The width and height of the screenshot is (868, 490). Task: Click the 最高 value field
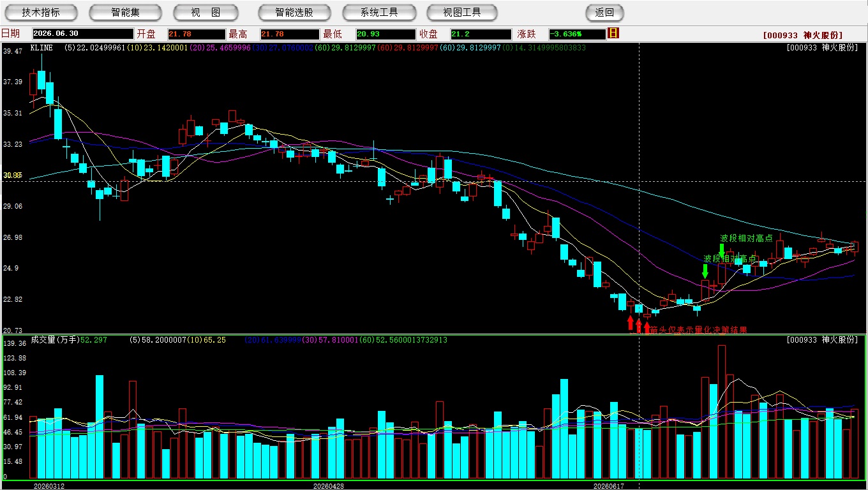[290, 34]
